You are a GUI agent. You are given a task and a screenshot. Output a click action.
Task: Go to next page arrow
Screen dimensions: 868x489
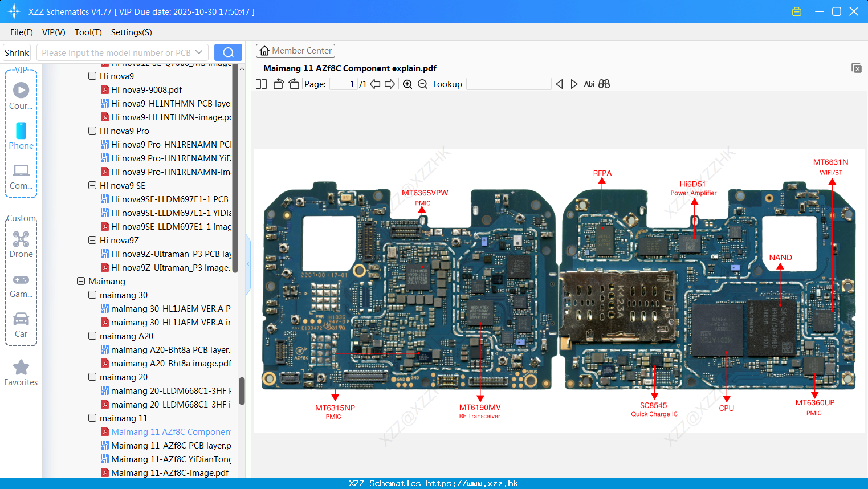(390, 84)
